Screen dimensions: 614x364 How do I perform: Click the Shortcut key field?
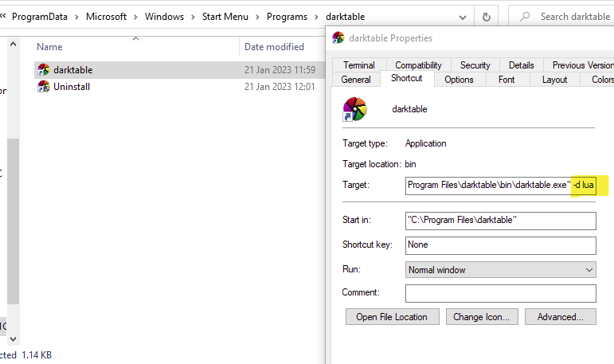click(x=500, y=245)
